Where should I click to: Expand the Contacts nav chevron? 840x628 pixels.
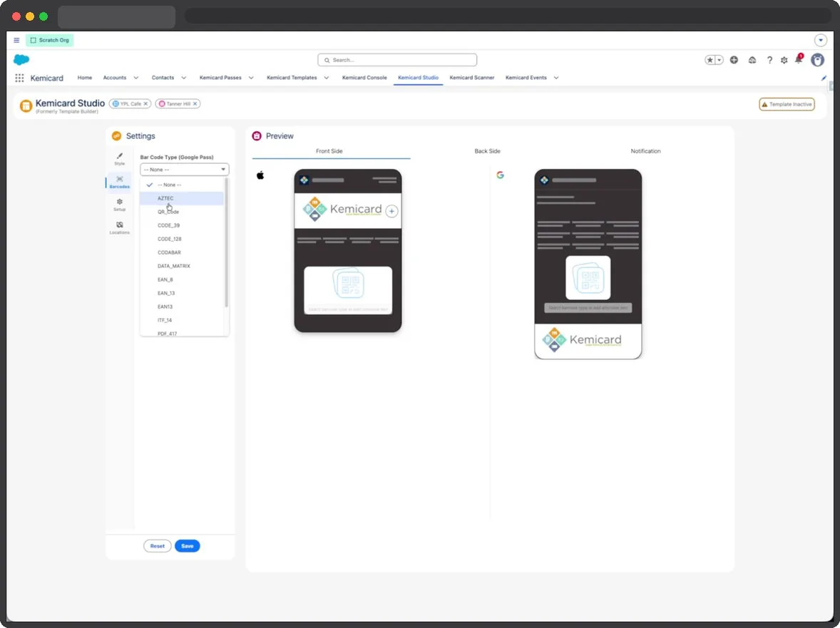(184, 78)
